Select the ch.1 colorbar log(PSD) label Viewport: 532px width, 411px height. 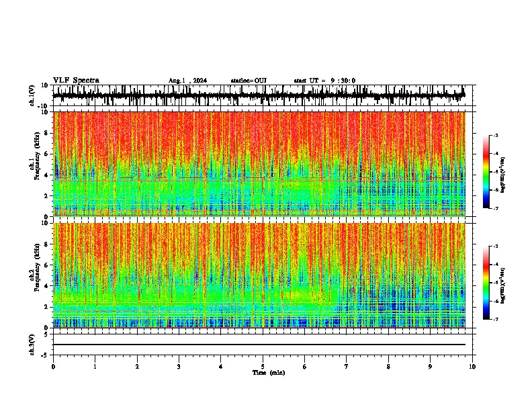click(502, 175)
